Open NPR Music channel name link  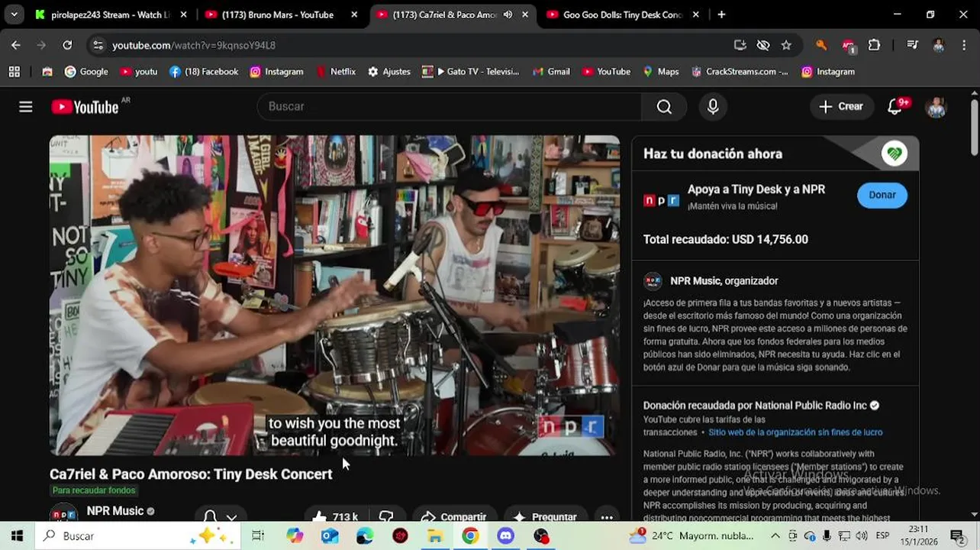click(x=115, y=511)
